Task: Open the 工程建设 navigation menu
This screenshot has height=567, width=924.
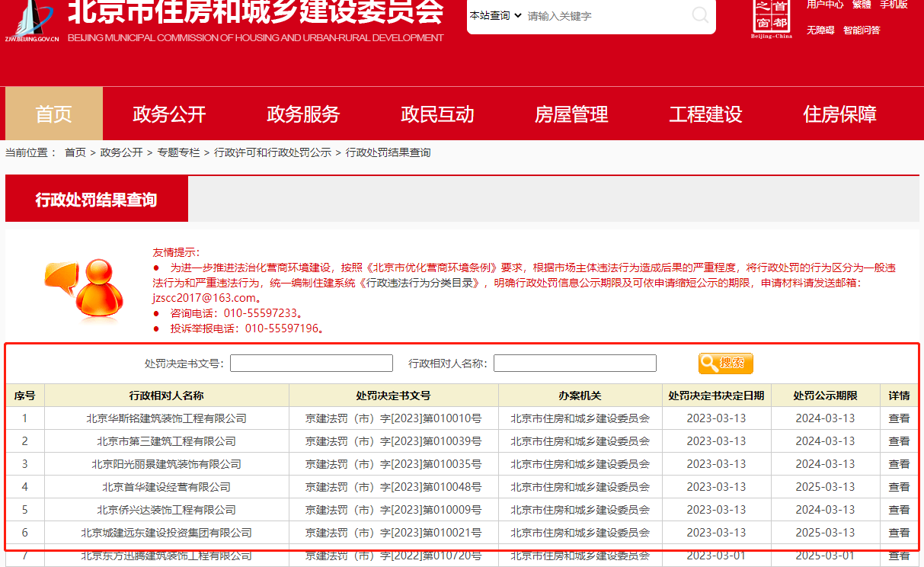Action: click(705, 114)
